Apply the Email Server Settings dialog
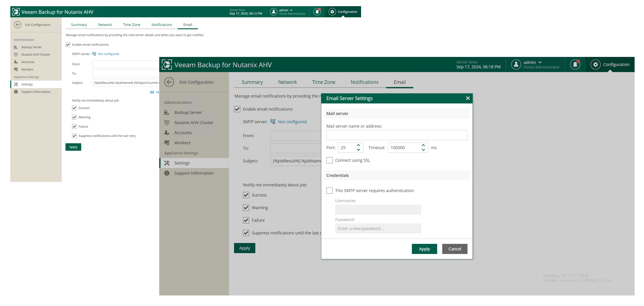The width and height of the screenshot is (644, 306). tap(425, 249)
